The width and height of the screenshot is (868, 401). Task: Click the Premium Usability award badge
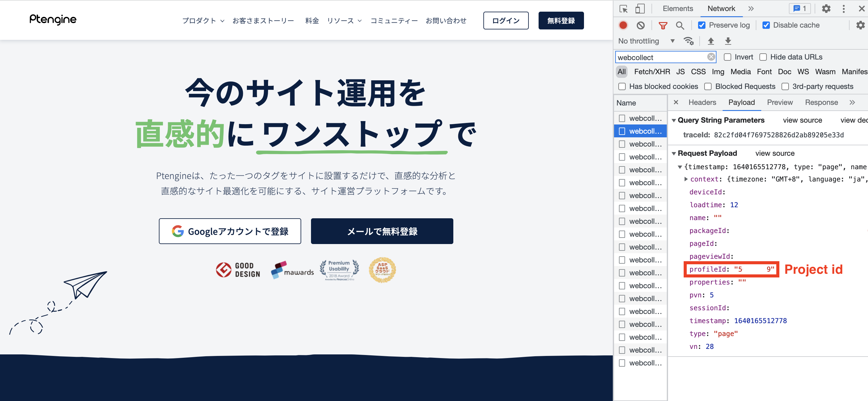tap(339, 270)
